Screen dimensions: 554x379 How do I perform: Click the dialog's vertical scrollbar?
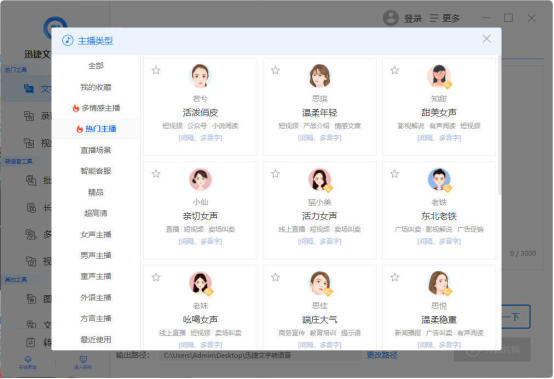(x=499, y=124)
